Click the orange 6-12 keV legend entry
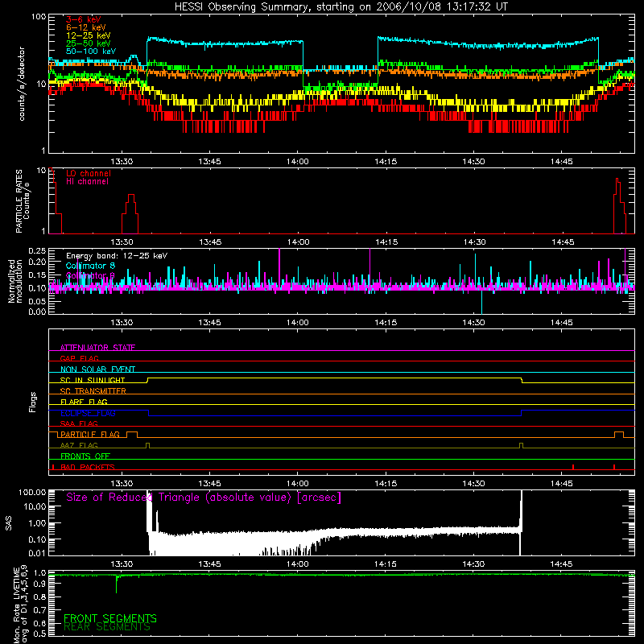Viewport: 644px width, 644px height. (86, 27)
